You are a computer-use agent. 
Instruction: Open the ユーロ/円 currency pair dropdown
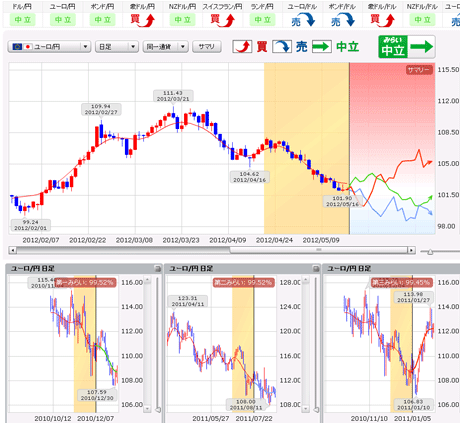tap(49, 47)
